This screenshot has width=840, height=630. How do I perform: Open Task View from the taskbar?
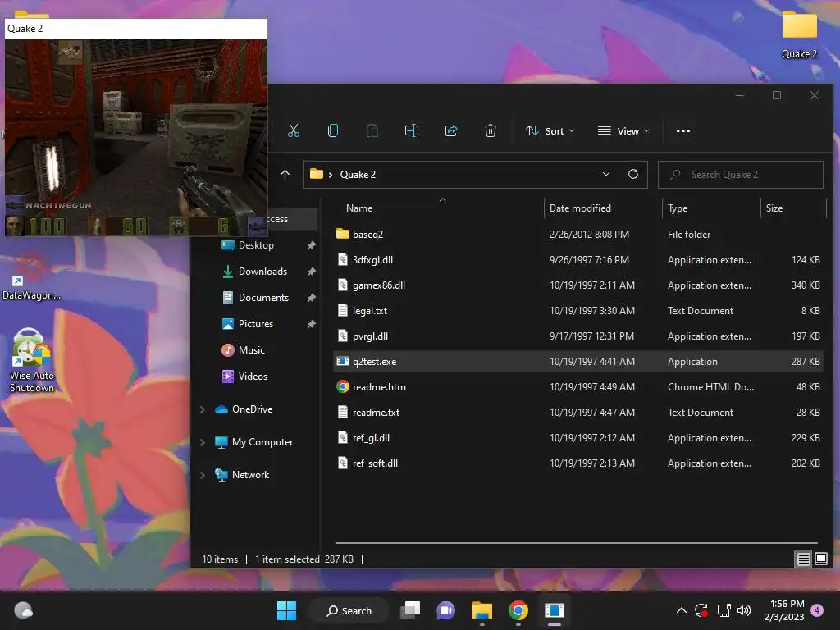coord(410,610)
